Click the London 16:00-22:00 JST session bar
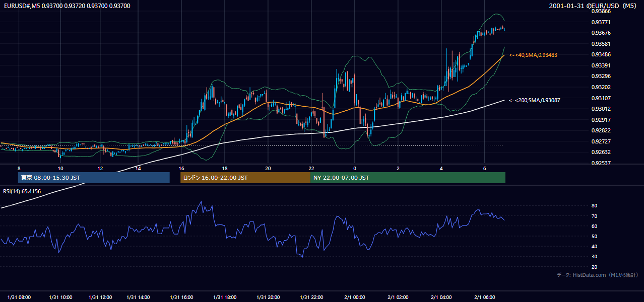 [x=245, y=178]
